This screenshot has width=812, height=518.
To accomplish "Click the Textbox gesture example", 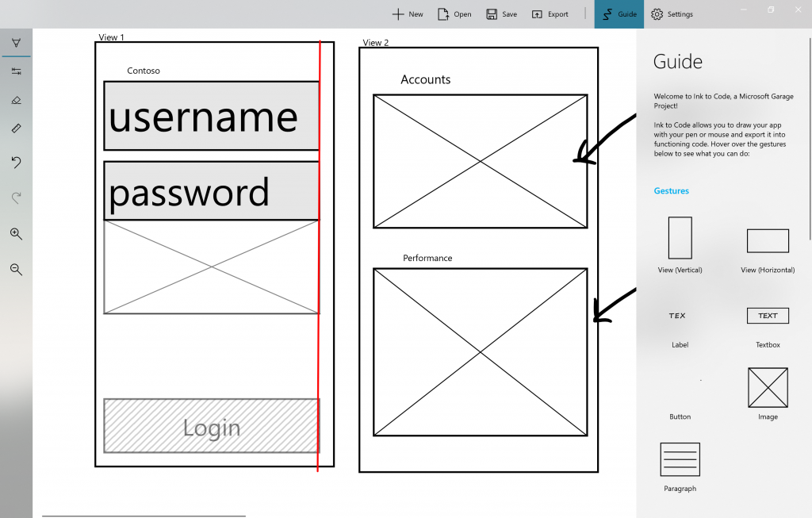I will pos(768,316).
